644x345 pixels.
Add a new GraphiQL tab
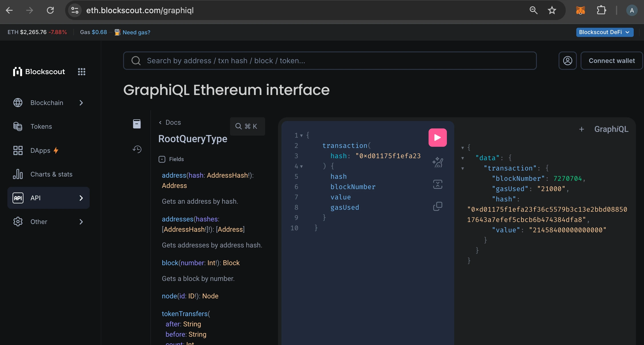(581, 129)
